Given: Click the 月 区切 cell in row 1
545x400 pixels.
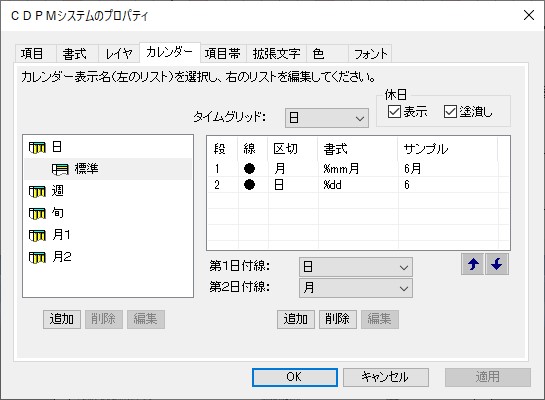Looking at the screenshot, I should (293, 169).
